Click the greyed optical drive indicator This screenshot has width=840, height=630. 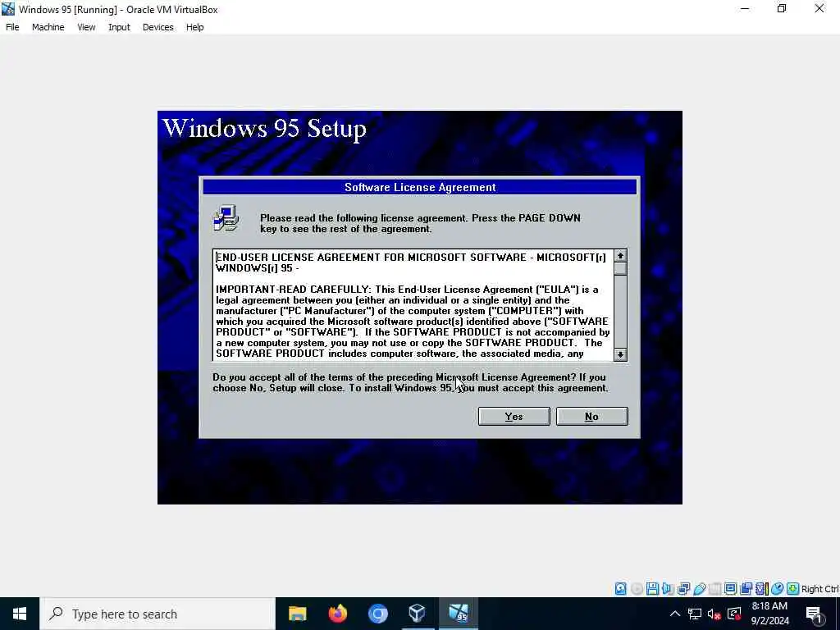[637, 589]
